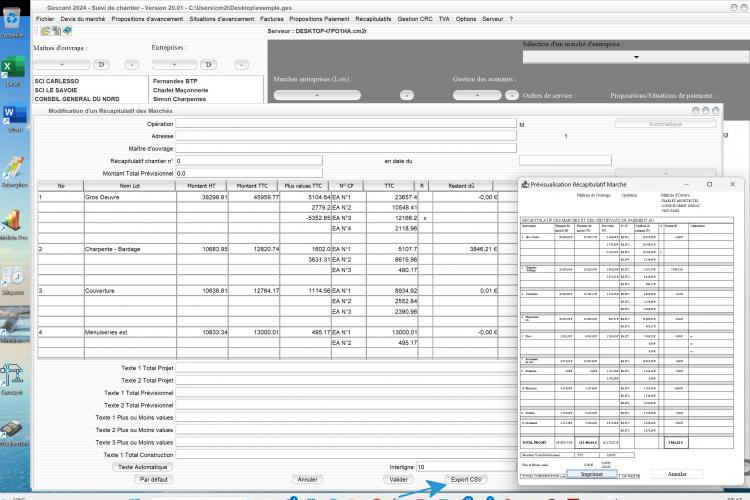
Task: Open the Fichier menu
Action: tap(45, 19)
